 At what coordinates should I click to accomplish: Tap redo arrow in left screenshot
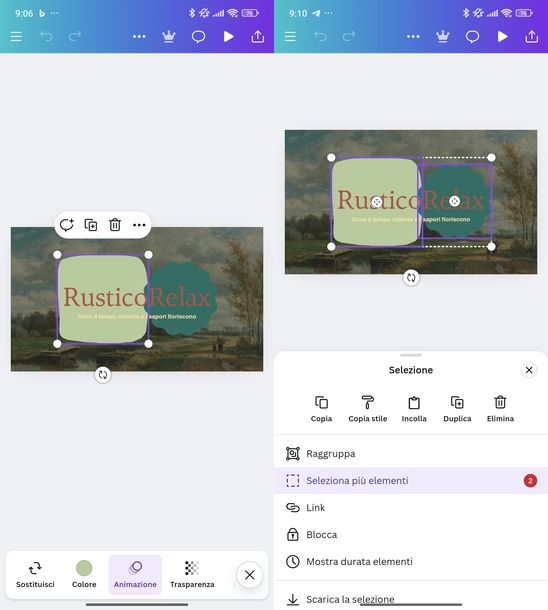click(75, 36)
